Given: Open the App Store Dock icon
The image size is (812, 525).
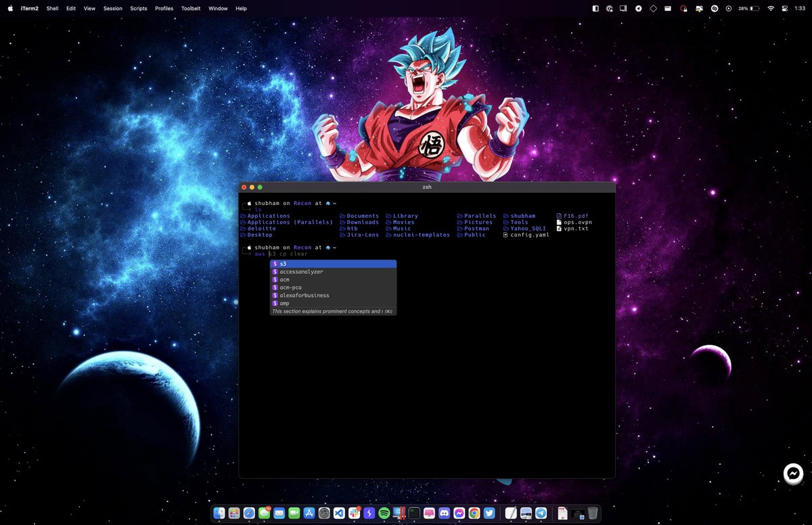Looking at the screenshot, I should [309, 513].
